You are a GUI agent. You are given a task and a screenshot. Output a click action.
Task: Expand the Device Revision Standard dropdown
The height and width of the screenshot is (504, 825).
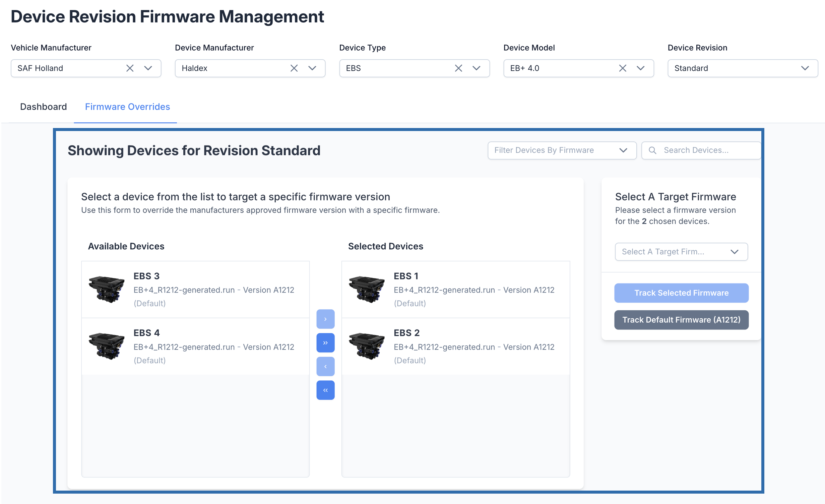pos(805,68)
